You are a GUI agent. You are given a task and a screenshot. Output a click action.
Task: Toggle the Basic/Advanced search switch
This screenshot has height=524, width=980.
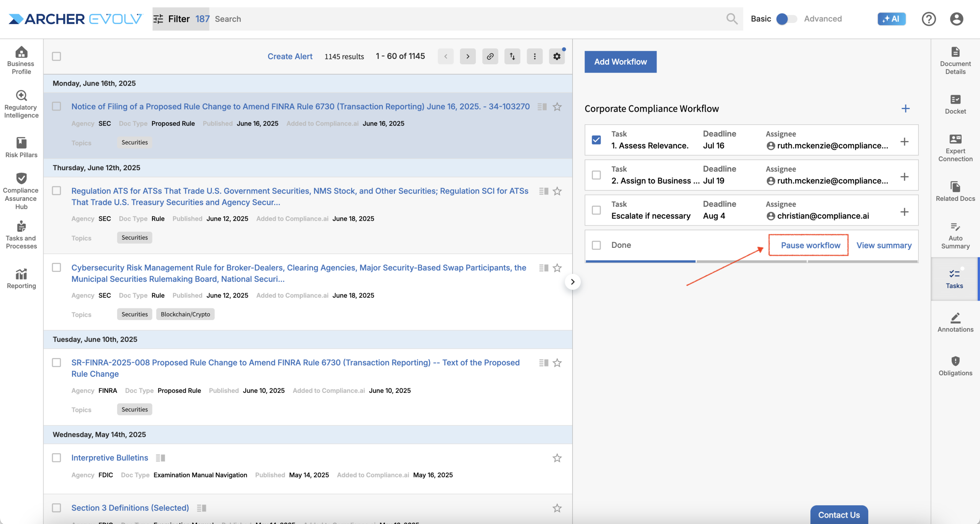coord(786,19)
